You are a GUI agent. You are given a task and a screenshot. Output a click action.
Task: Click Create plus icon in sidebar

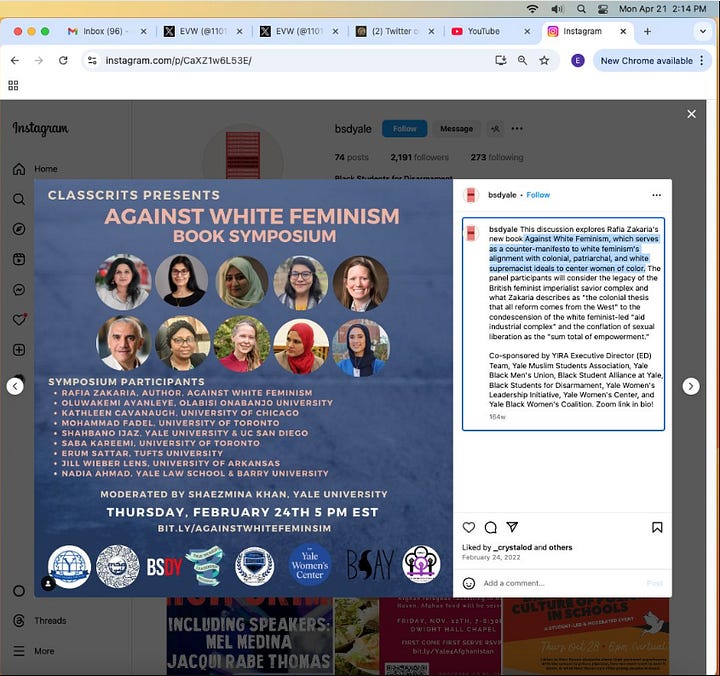tap(19, 350)
